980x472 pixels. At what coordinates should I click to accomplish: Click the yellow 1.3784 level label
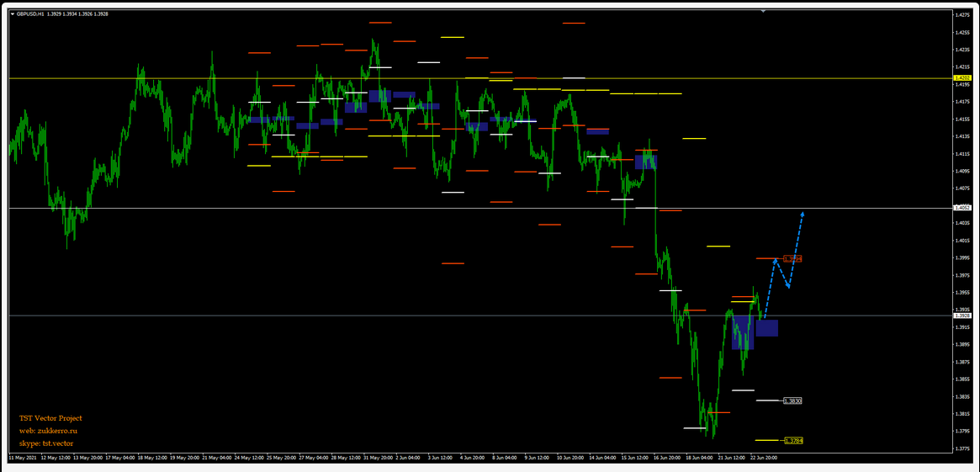click(x=792, y=441)
